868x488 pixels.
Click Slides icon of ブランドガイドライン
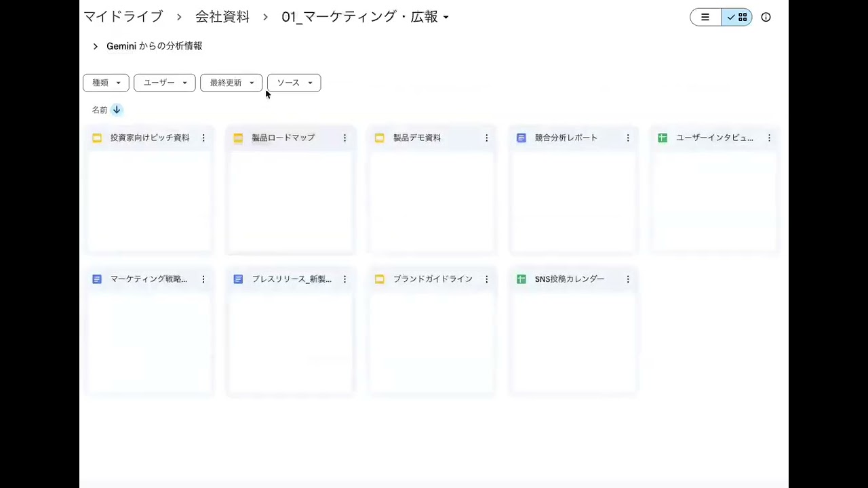click(380, 279)
